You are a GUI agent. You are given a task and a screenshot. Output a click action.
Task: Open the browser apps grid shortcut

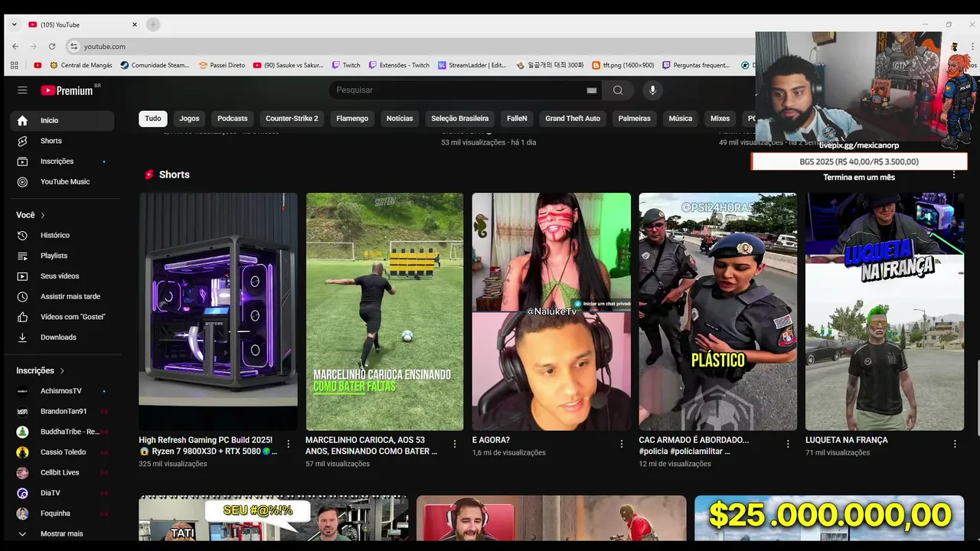click(x=15, y=65)
